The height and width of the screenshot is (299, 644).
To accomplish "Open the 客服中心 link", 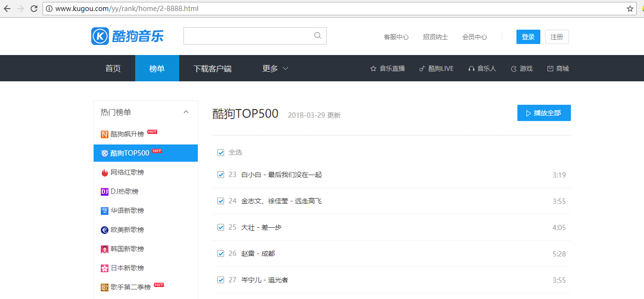I will 396,37.
